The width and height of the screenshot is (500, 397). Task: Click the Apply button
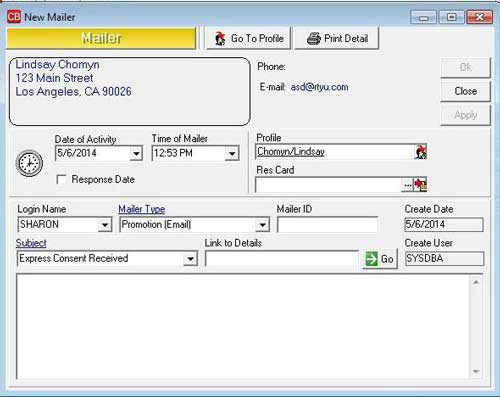tap(465, 115)
